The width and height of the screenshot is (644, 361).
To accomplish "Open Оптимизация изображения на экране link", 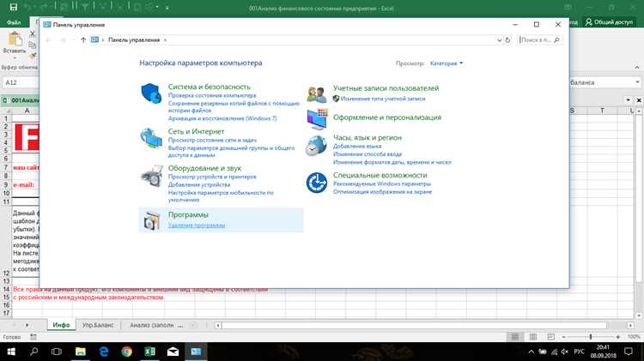I will tap(382, 191).
